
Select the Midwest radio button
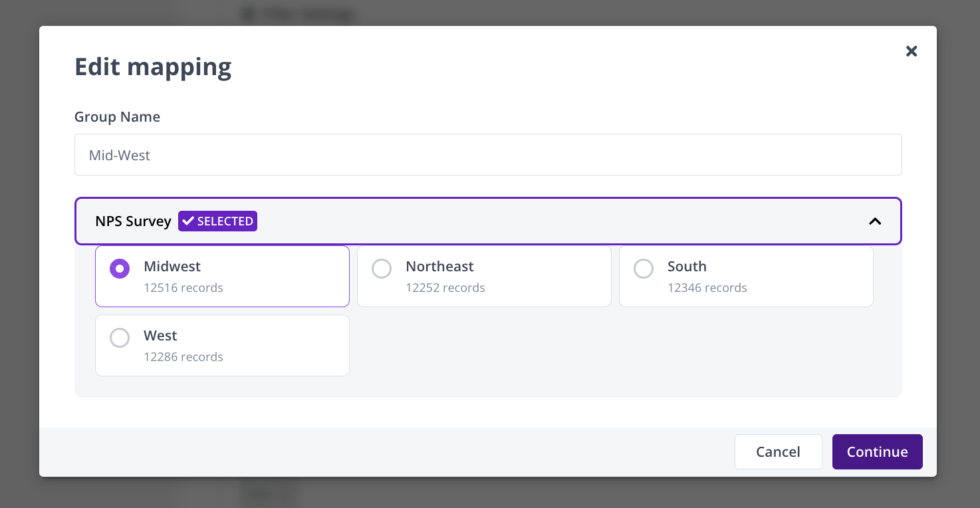(120, 269)
